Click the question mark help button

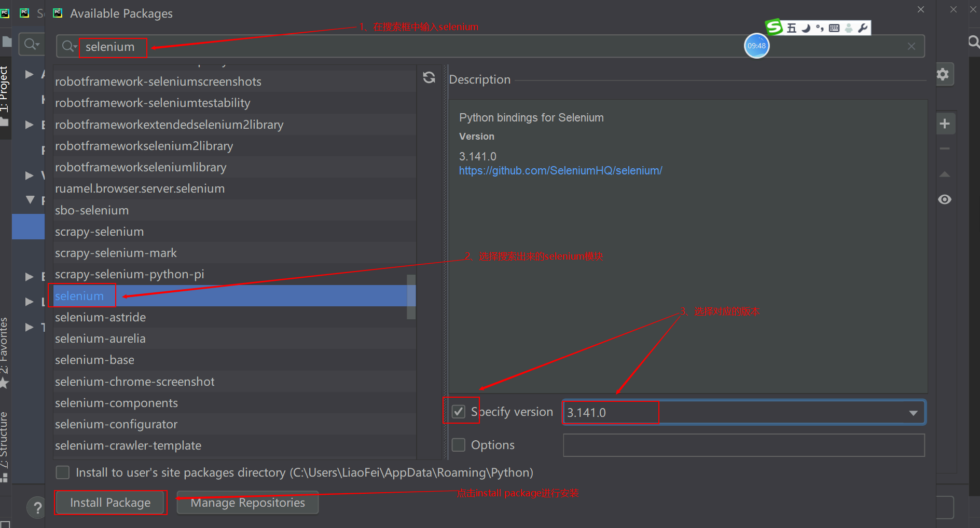[37, 507]
